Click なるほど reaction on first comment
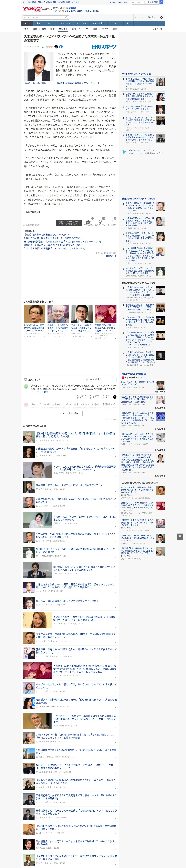This screenshot has width=186, height=868. [x=94, y=397]
